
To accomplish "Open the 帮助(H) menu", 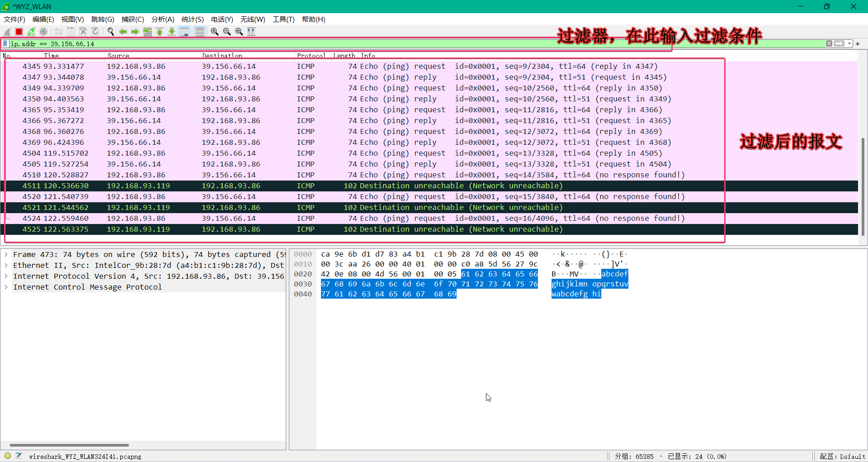I will point(314,19).
